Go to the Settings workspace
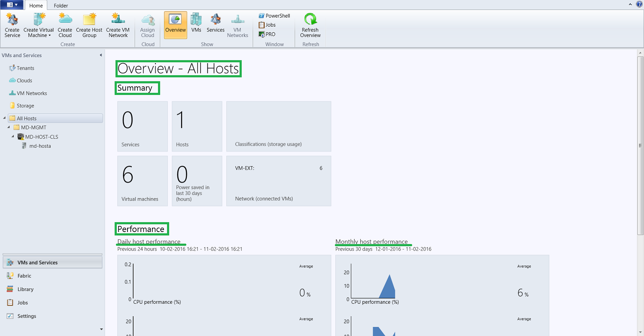The height and width of the screenshot is (336, 644). pyautogui.click(x=27, y=316)
